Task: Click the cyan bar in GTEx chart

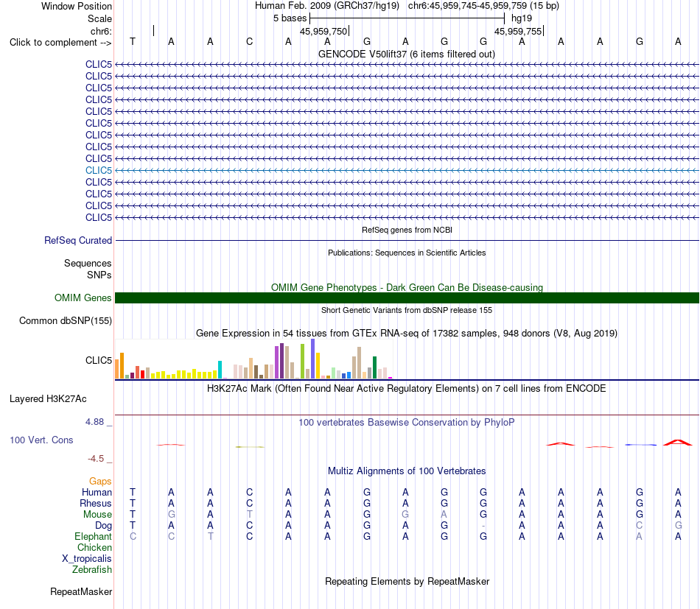Action: pyautogui.click(x=220, y=370)
